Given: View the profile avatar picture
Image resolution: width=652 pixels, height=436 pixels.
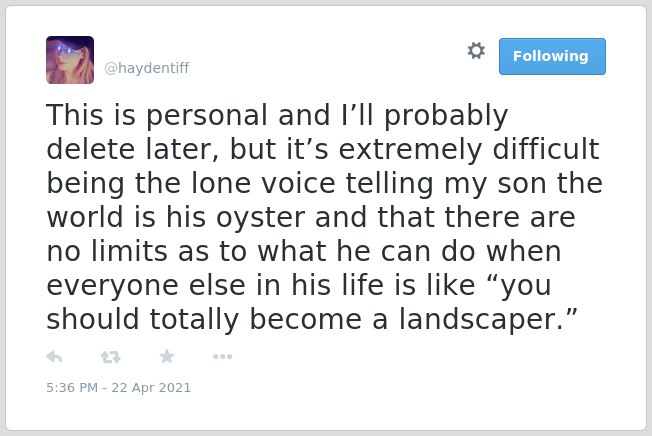Looking at the screenshot, I should click(70, 60).
